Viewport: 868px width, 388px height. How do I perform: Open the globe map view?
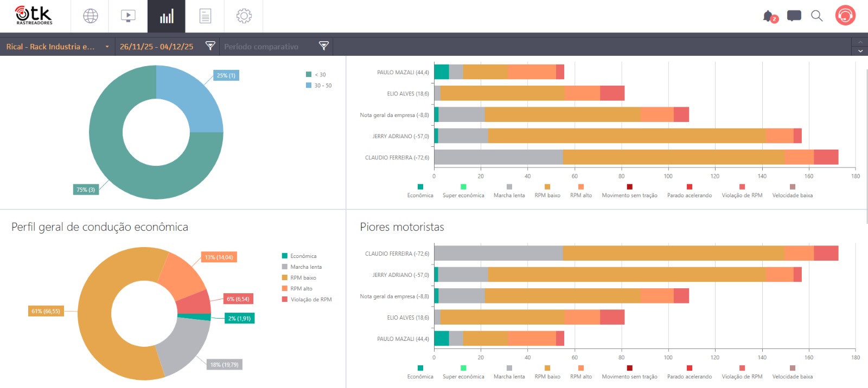click(x=90, y=16)
